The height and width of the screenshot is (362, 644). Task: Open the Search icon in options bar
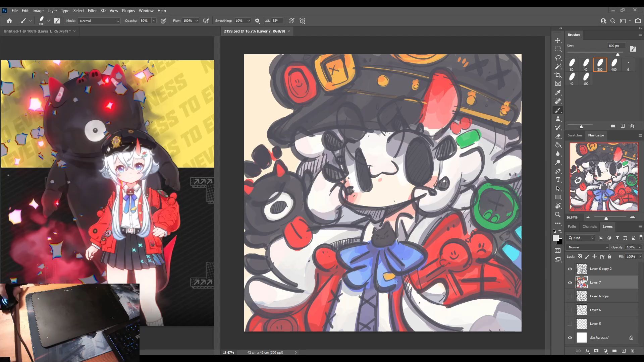coord(613,21)
